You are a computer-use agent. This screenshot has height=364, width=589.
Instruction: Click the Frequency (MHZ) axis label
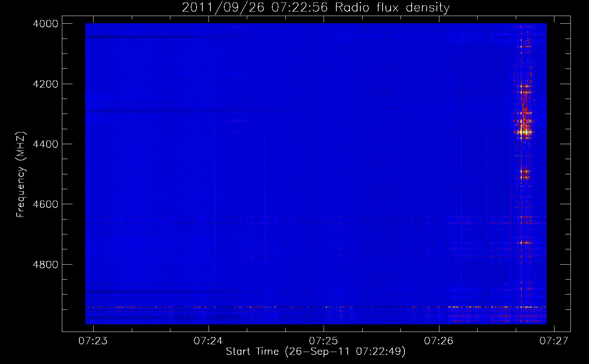coord(21,175)
